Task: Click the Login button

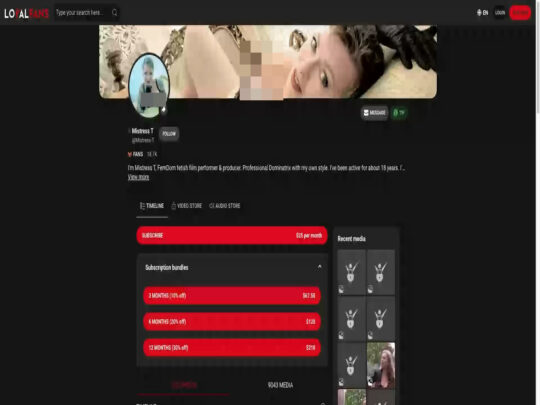Action: pos(500,13)
